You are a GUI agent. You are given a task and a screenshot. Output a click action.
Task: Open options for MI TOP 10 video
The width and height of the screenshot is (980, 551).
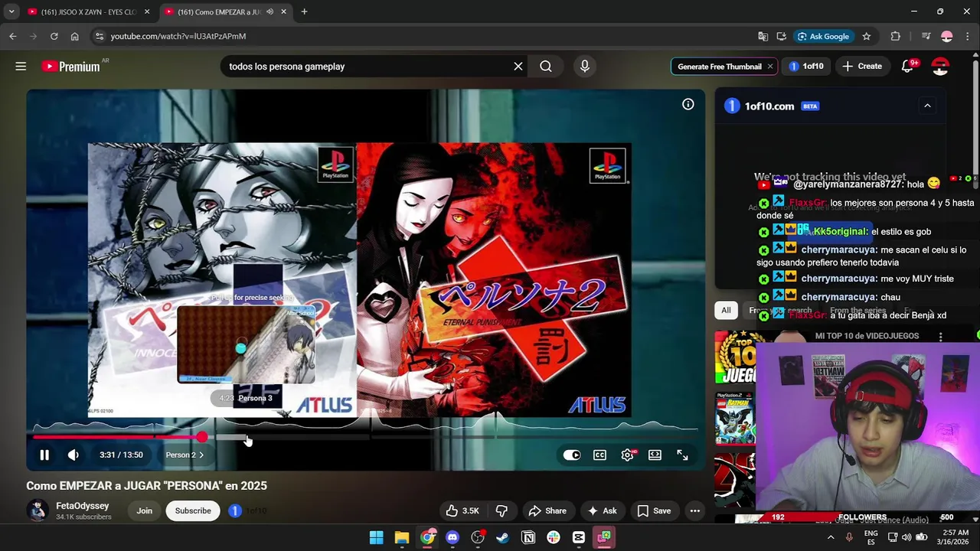(941, 337)
